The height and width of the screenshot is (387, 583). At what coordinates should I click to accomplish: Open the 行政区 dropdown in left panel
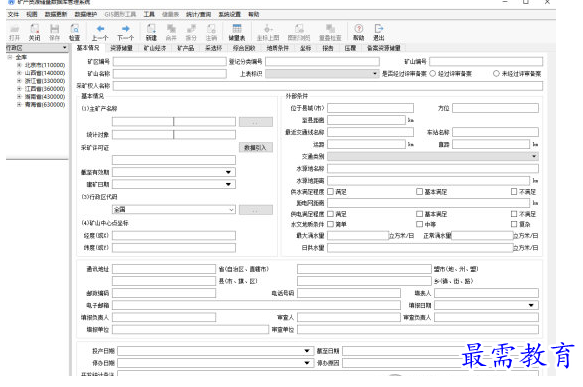point(64,48)
